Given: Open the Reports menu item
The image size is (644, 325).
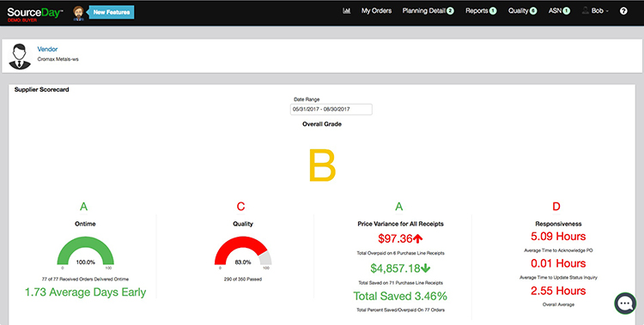Looking at the screenshot, I should (x=477, y=11).
